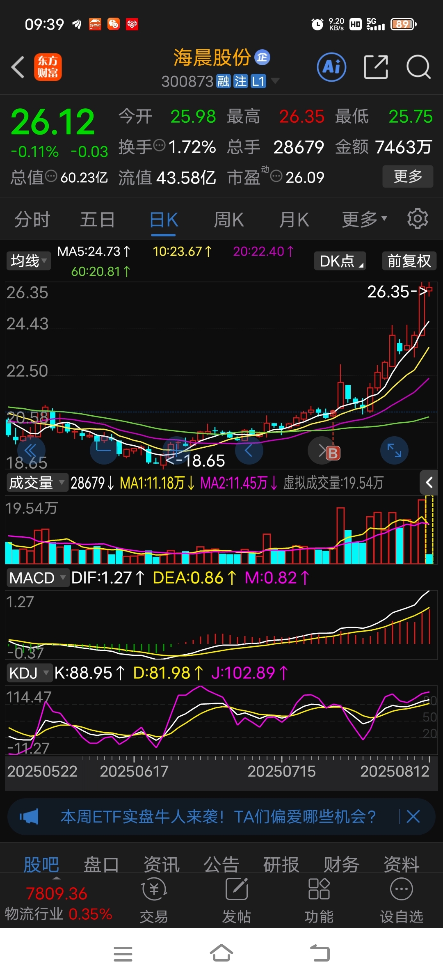
Task: Tap the Android recent apps menu button
Action: [123, 954]
